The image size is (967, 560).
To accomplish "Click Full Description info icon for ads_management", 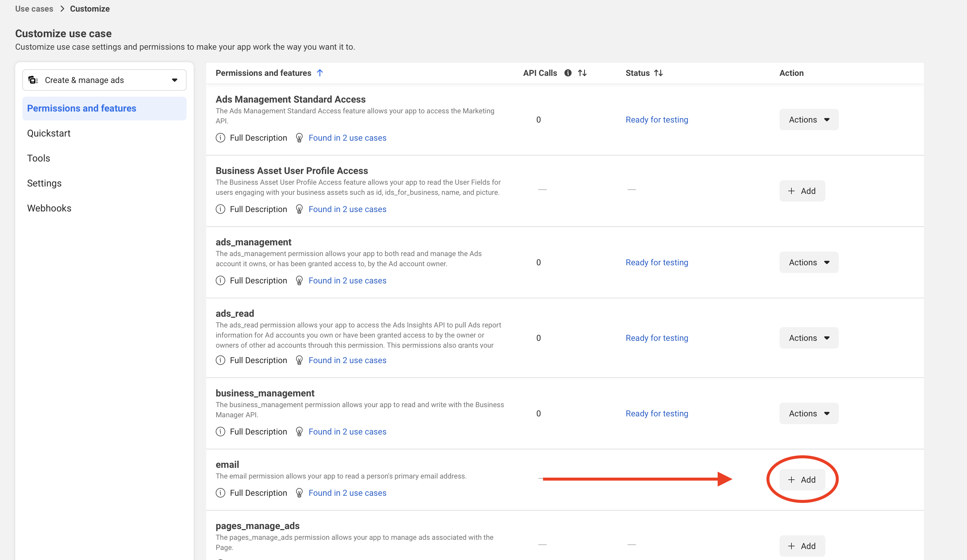I will pos(220,280).
